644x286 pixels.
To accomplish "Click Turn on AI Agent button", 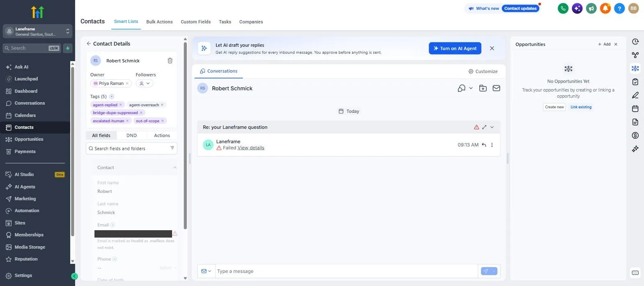I will click(455, 48).
